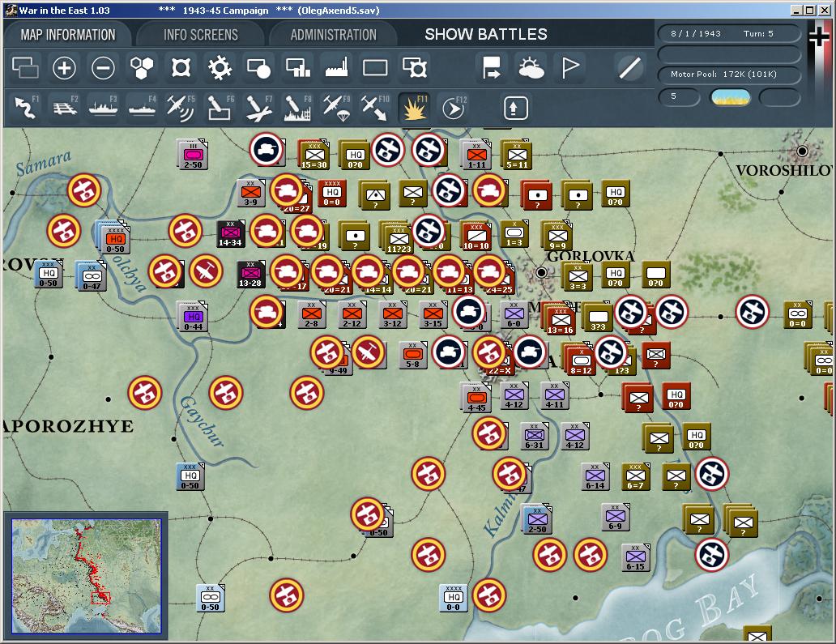Image resolution: width=836 pixels, height=644 pixels.
Task: Select the 1-11 orange infantry counter
Action: pos(476,156)
